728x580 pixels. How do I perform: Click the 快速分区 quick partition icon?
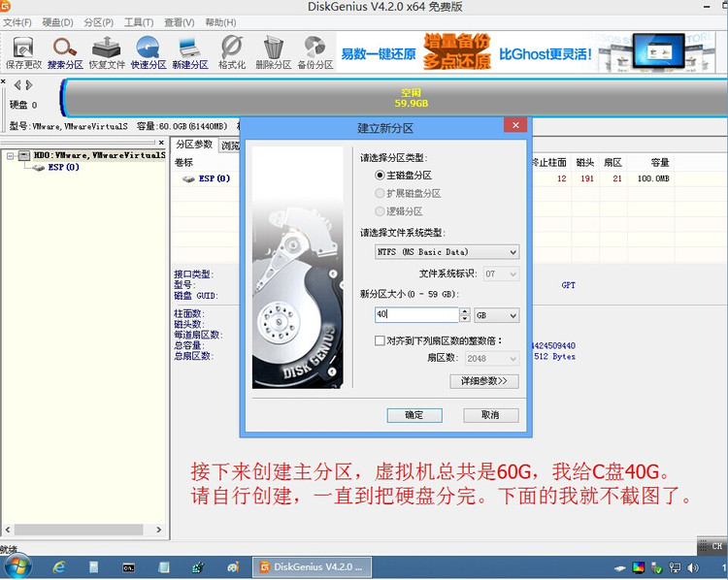click(149, 51)
